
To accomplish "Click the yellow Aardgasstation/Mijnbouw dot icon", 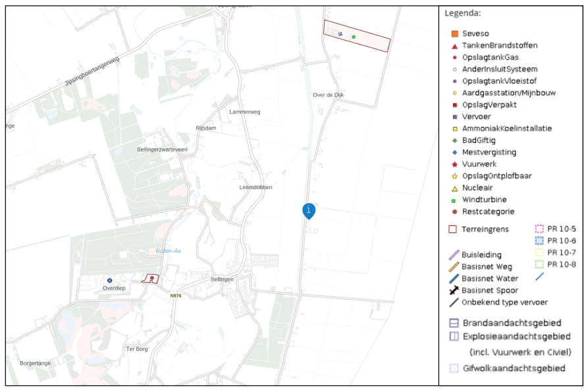I will point(455,93).
